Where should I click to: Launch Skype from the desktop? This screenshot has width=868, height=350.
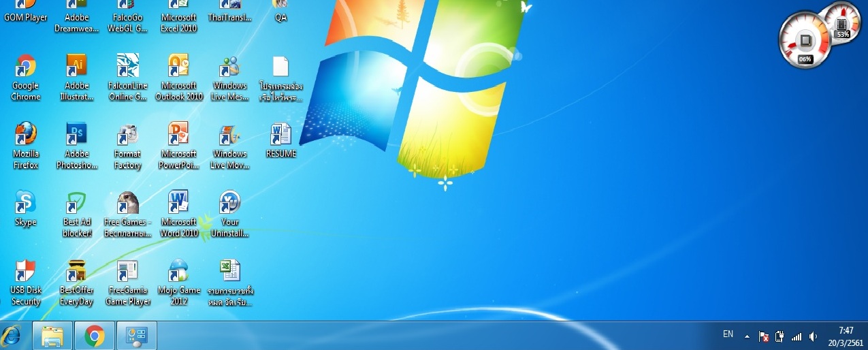tap(26, 202)
